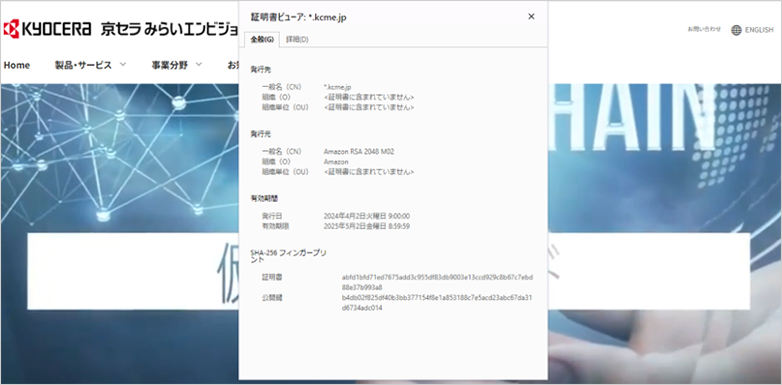Click the issue date 2024年4月2日火曜日 9:00:00
This screenshot has width=782, height=385.
(367, 216)
